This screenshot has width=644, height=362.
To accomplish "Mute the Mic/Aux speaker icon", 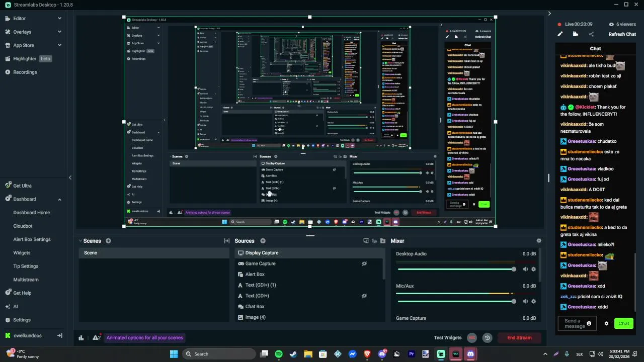I will 525,301.
